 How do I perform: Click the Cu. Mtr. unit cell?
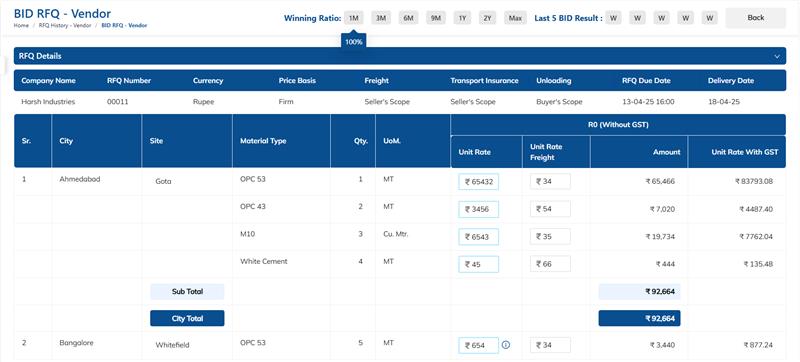coord(396,234)
